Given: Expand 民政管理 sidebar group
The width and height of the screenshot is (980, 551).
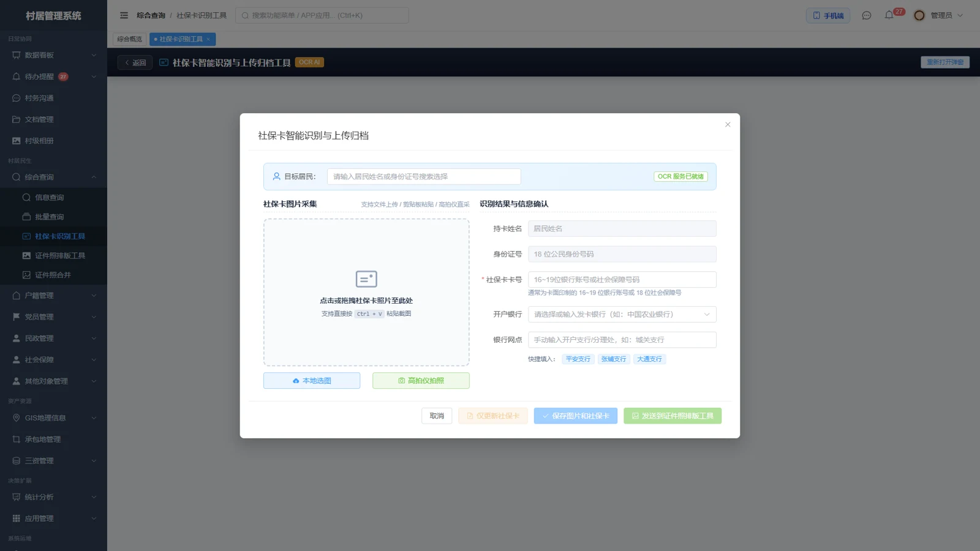Looking at the screenshot, I should click(53, 339).
